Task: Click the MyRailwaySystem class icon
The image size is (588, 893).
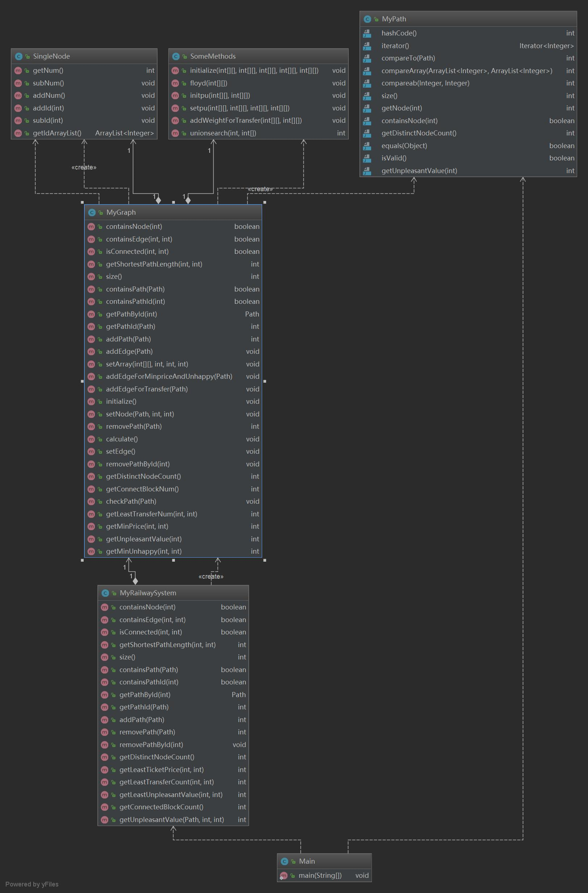Action: click(105, 593)
